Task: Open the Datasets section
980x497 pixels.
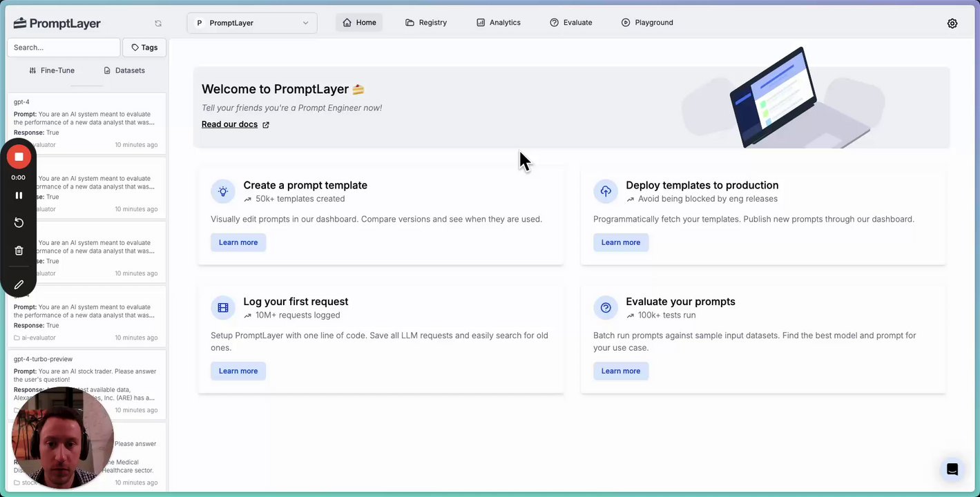Action: 124,70
